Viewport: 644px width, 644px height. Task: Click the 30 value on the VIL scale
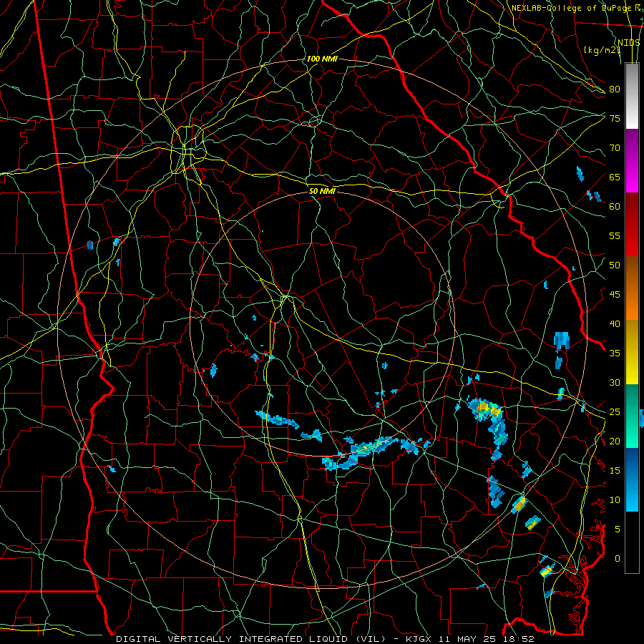[x=615, y=382]
